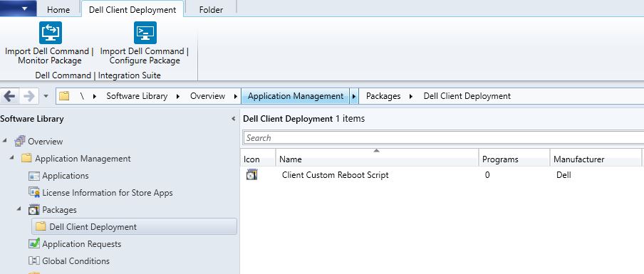Open the navigation history dropdown arrow
Image resolution: width=644 pixels, height=274 pixels.
[x=46, y=96]
